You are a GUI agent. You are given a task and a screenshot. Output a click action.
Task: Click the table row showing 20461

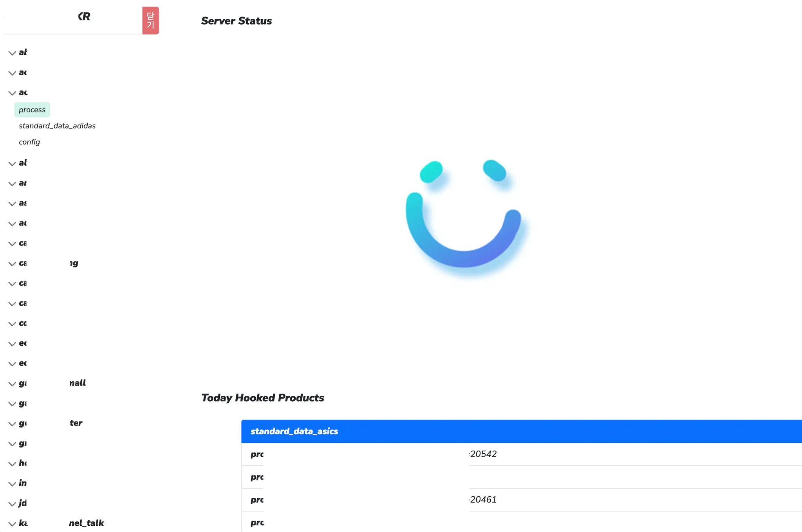(x=483, y=500)
